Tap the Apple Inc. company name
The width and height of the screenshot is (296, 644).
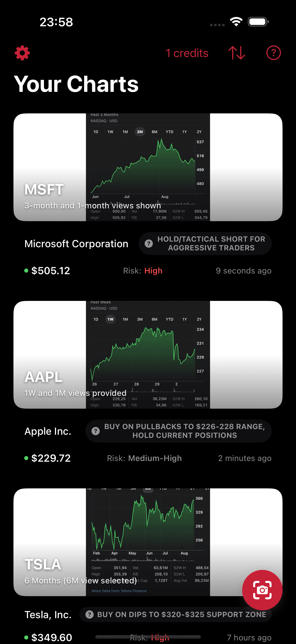click(x=48, y=431)
